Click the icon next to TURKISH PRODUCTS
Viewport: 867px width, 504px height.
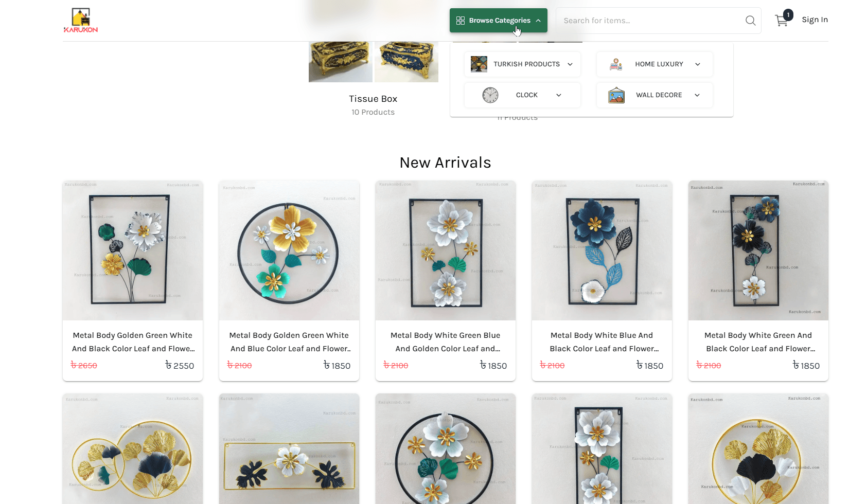tap(479, 64)
